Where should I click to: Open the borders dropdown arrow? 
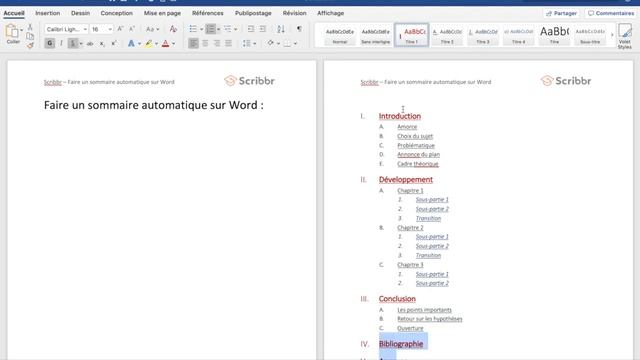coord(295,44)
